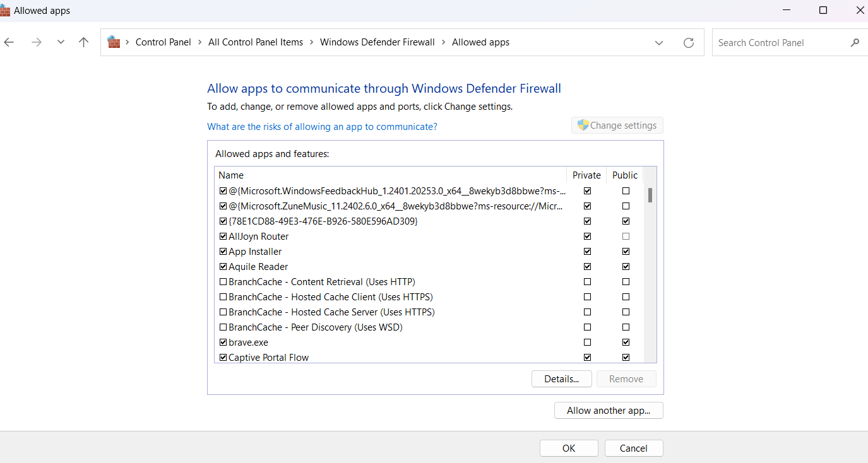Refresh the Allowed apps page
Image resolution: width=868 pixels, height=463 pixels.
tap(689, 43)
